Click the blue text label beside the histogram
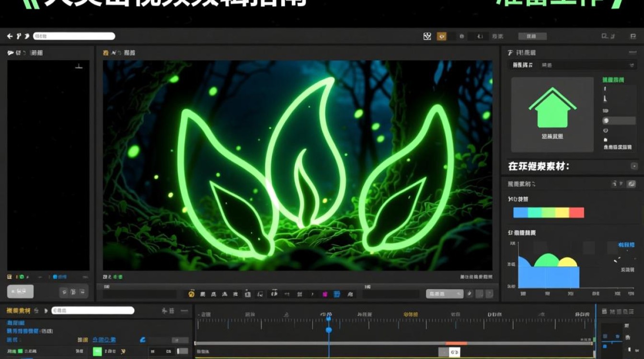Screen dimensions: 644x359 pyautogui.click(x=627, y=245)
